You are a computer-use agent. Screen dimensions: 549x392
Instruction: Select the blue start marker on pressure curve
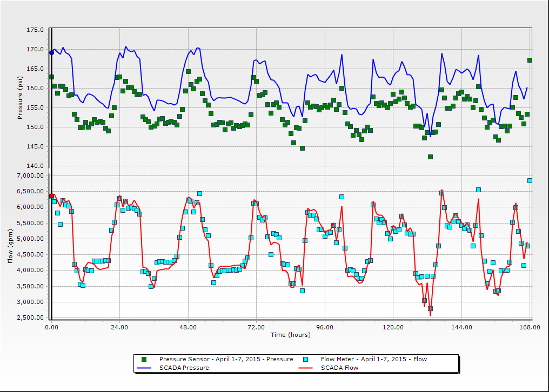point(51,53)
